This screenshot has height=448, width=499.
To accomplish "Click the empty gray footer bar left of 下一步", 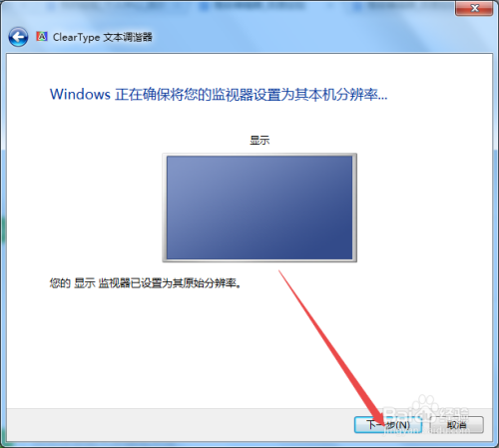I will tap(180, 425).
